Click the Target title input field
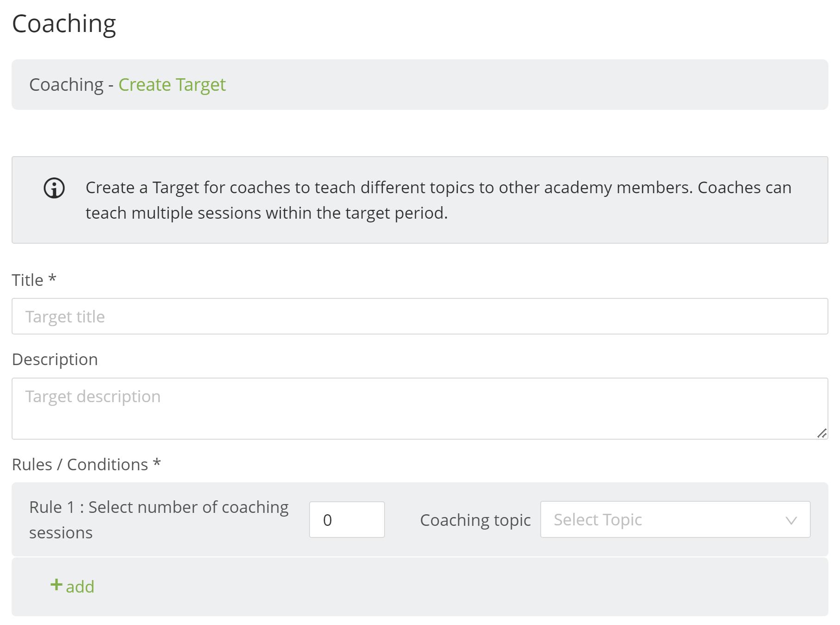 click(420, 316)
